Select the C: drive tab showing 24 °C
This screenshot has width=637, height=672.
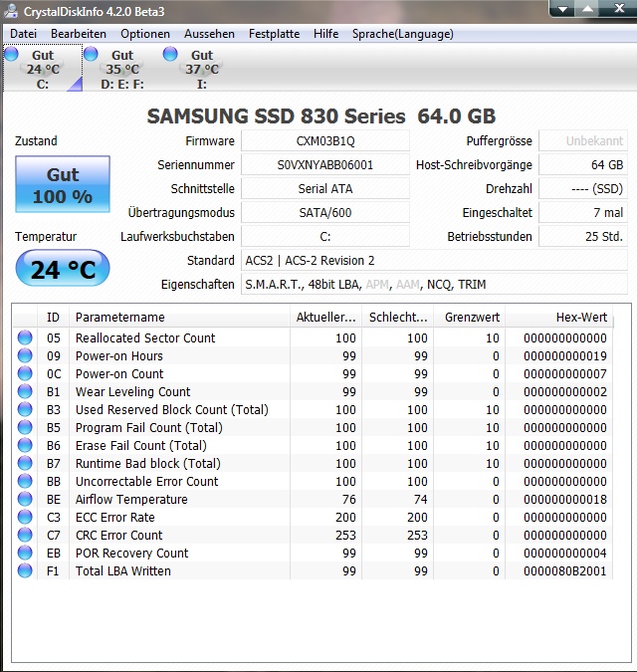click(x=43, y=69)
